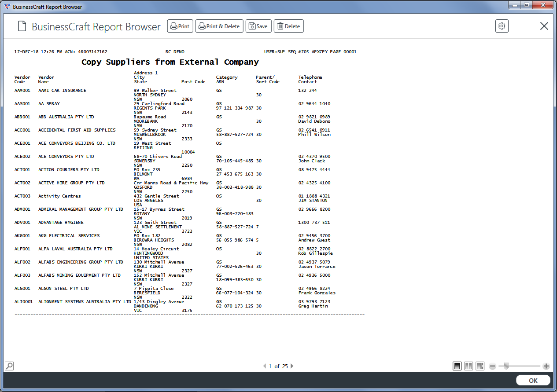Select vendor code ALG001
Screen dimensions: 557x392
tap(22, 289)
